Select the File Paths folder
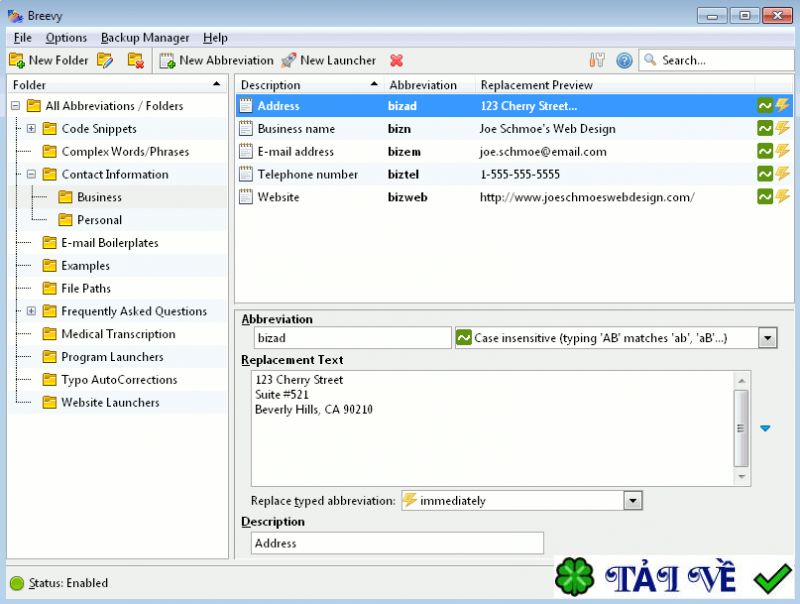Image resolution: width=800 pixels, height=604 pixels. tap(86, 288)
